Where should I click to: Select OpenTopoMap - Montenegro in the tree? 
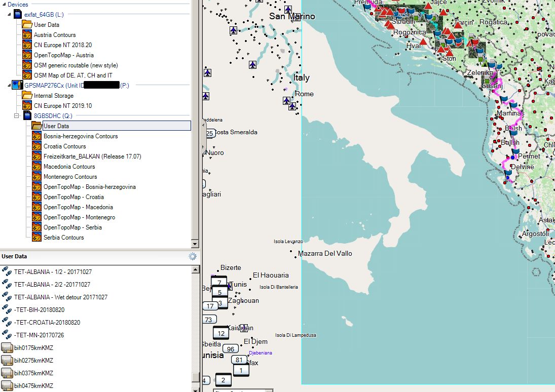point(79,217)
